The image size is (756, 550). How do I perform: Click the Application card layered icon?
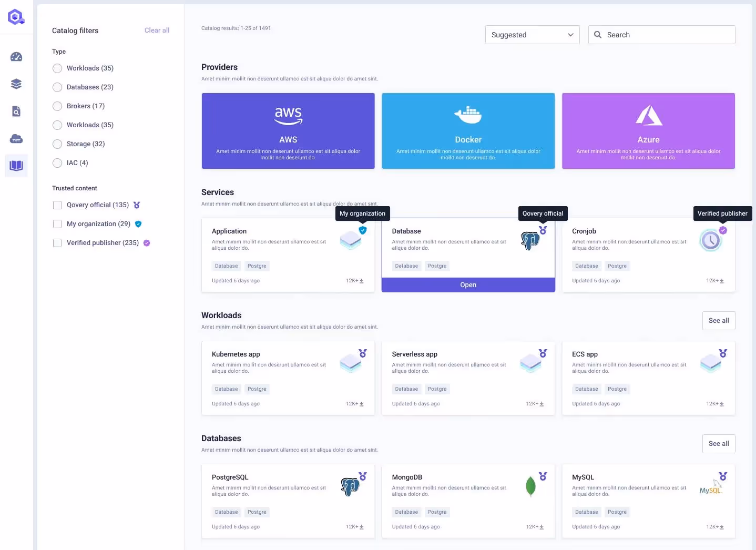(351, 240)
